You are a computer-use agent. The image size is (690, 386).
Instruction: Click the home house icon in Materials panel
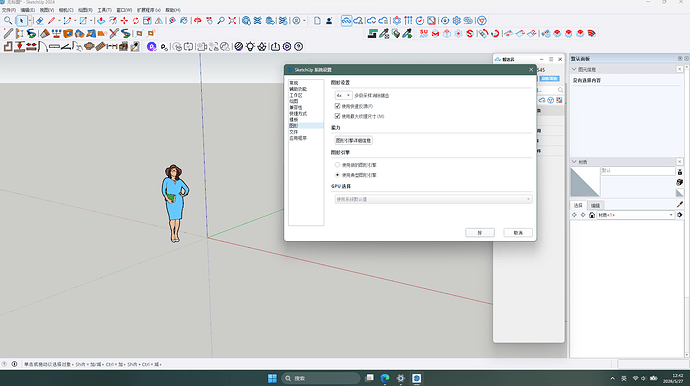(592, 215)
